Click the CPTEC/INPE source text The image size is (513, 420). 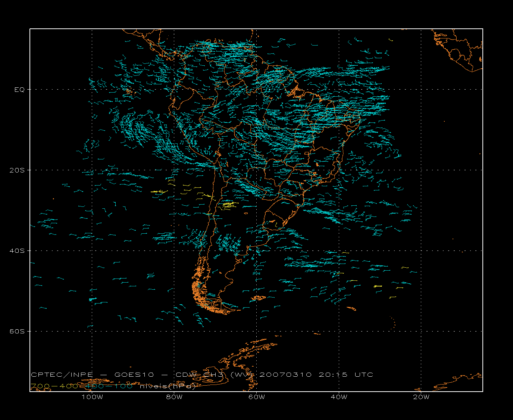click(x=62, y=374)
